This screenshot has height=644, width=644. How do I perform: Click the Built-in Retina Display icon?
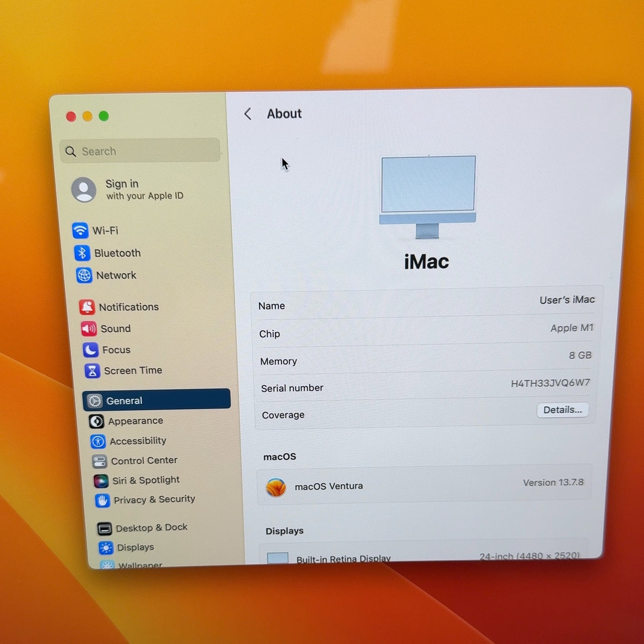point(277,558)
